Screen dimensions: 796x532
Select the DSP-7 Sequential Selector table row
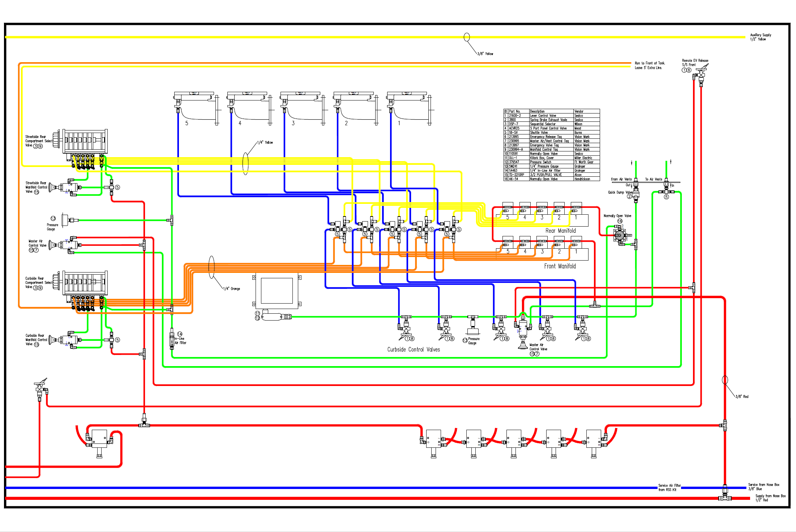[552, 124]
